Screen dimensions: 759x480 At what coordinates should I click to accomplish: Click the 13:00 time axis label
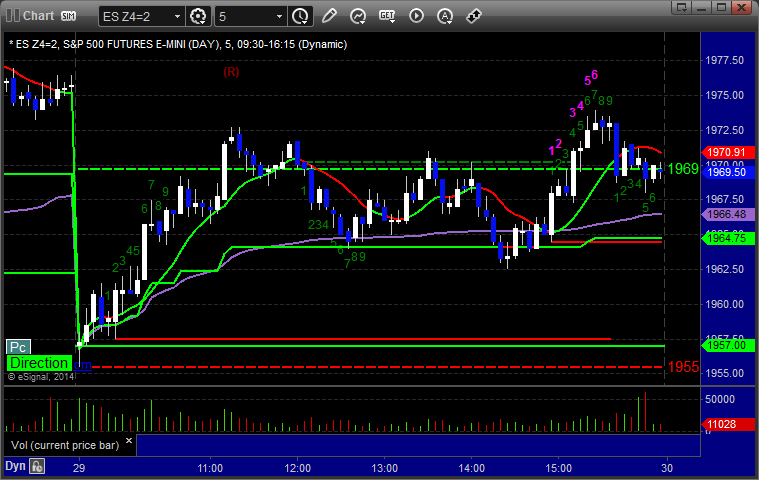[384, 468]
